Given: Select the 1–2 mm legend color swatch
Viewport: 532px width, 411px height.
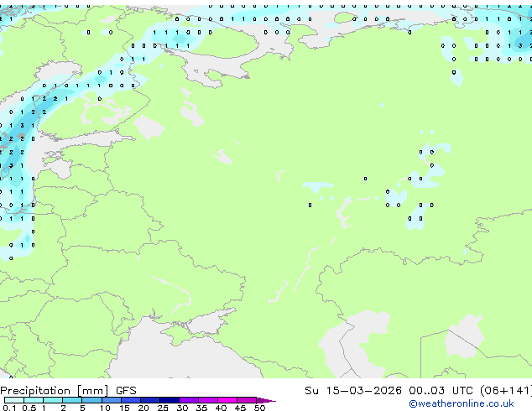Looking at the screenshot, I should [x=53, y=400].
